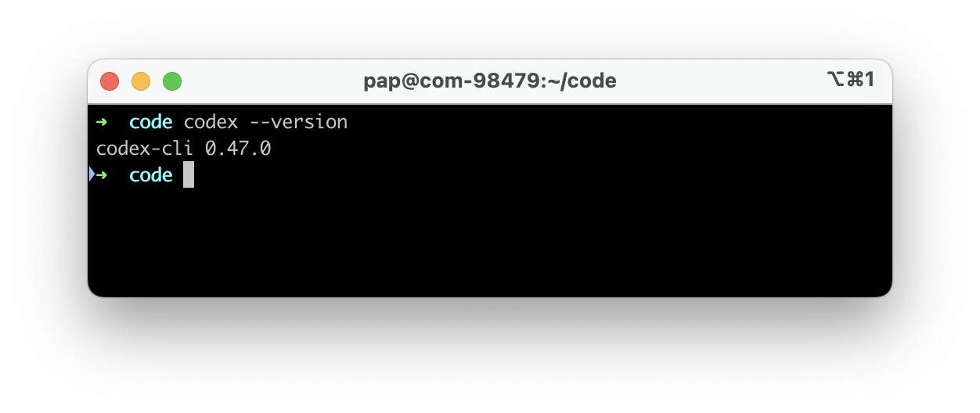Click the empty black area below the prompt
This screenshot has width=980, height=413.
coord(490,242)
